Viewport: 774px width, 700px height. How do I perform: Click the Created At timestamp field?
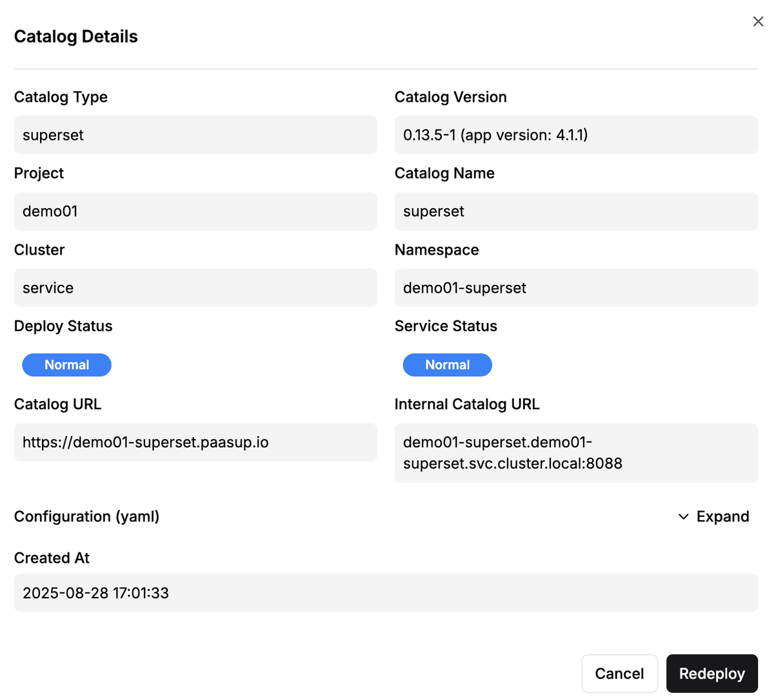(x=385, y=593)
